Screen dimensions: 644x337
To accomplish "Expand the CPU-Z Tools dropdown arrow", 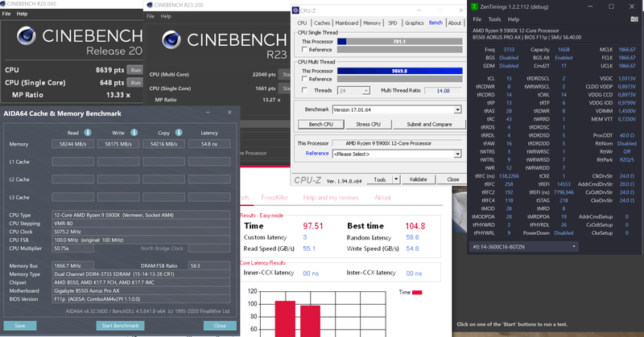I will pos(396,179).
